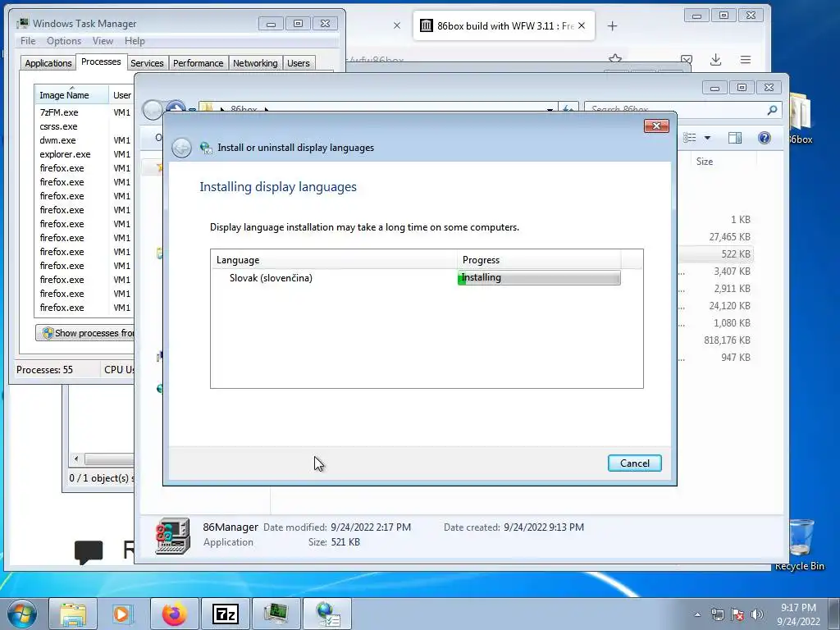
Task: Open Action Center flag tray icon
Action: [x=737, y=614]
